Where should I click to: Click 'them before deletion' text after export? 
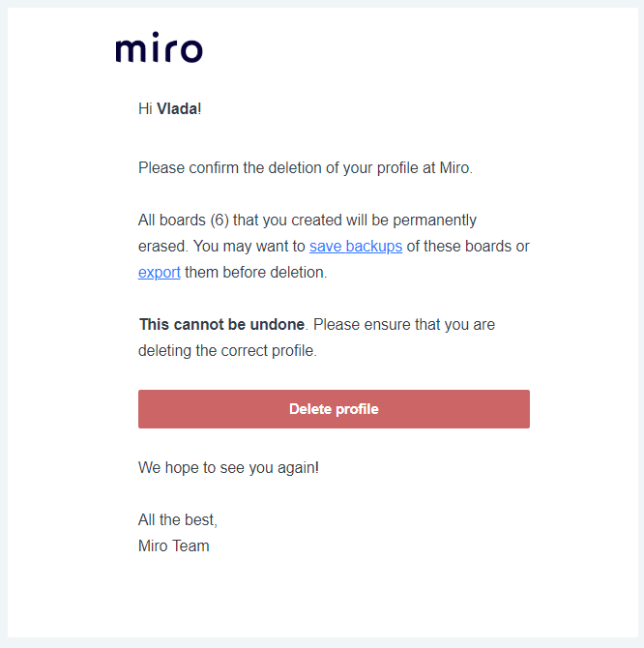pyautogui.click(x=256, y=273)
